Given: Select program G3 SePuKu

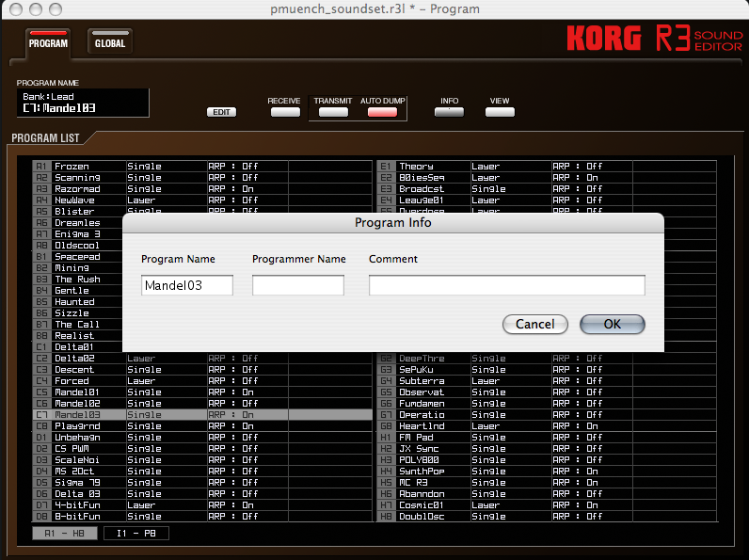Looking at the screenshot, I should (547, 370).
